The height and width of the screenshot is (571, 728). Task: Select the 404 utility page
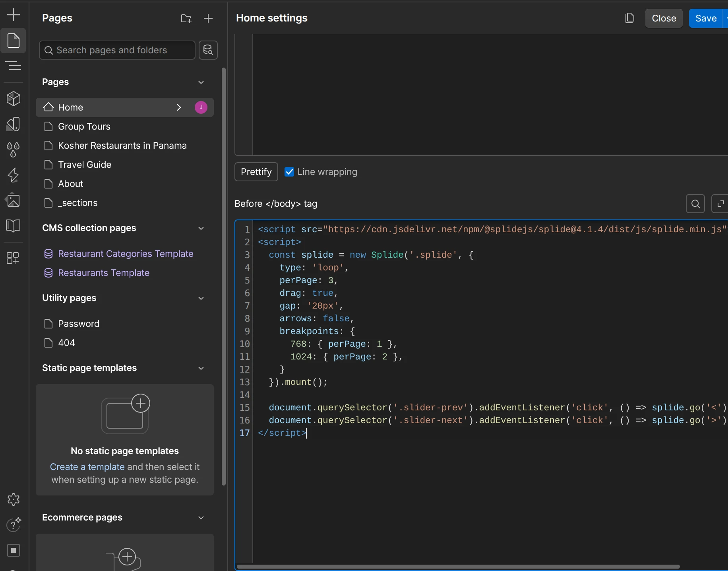tap(125, 343)
